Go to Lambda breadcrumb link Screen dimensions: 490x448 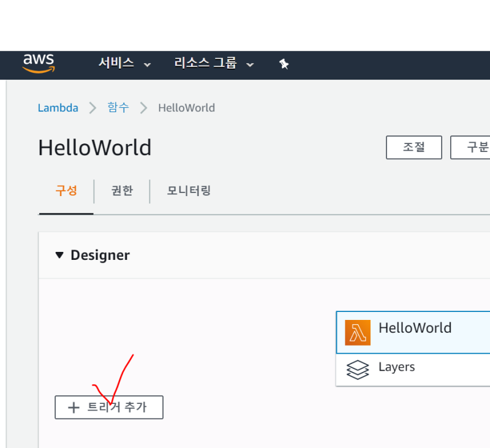(x=58, y=108)
